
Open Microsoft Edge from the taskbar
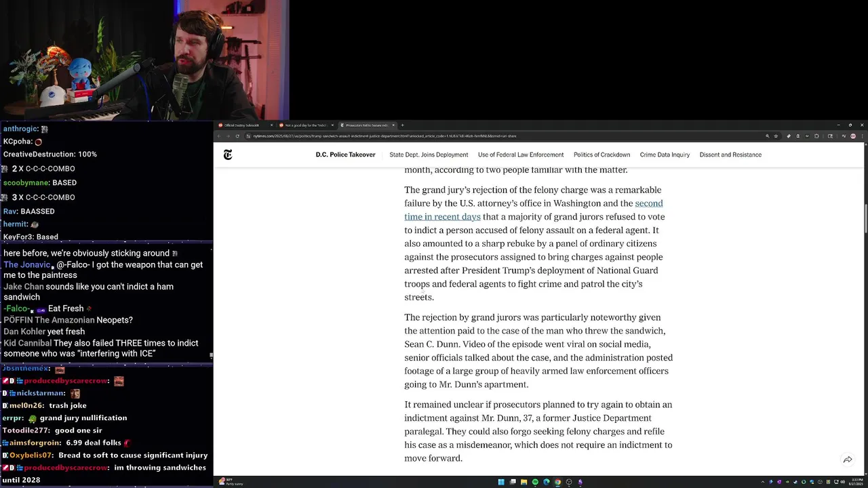click(546, 482)
